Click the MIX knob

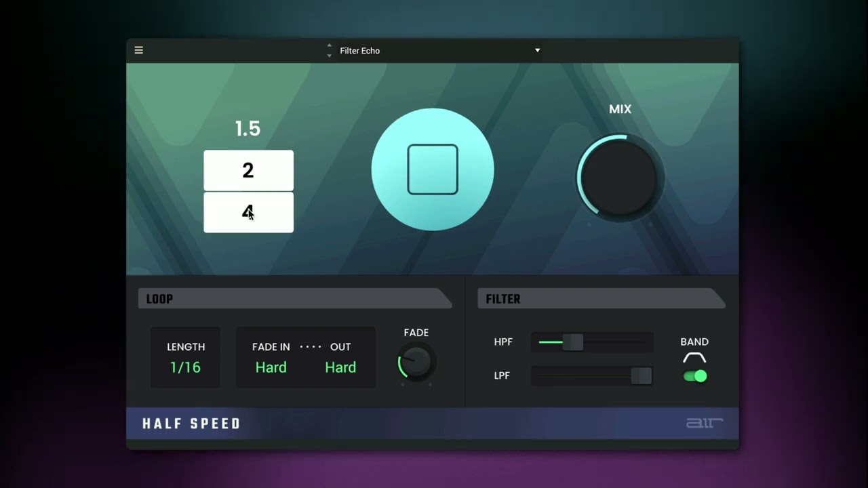click(620, 178)
